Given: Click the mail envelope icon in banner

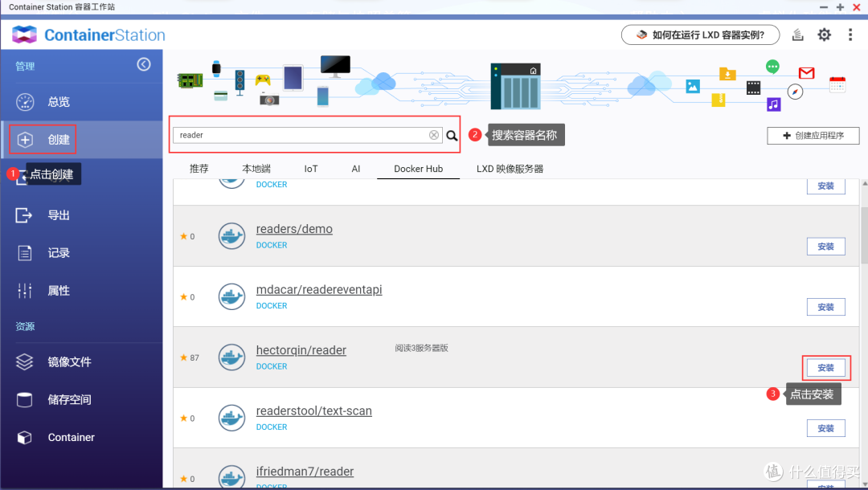Looking at the screenshot, I should [807, 73].
